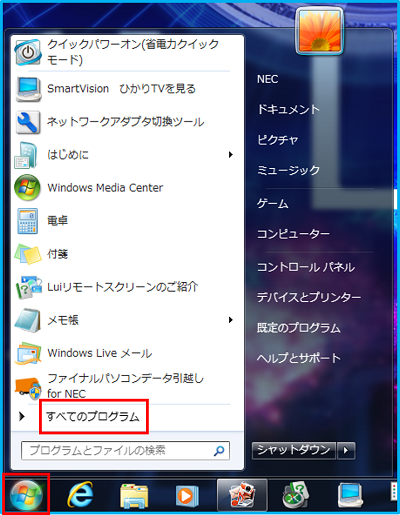
Task: Open ヘルプとサポート
Action: click(299, 358)
